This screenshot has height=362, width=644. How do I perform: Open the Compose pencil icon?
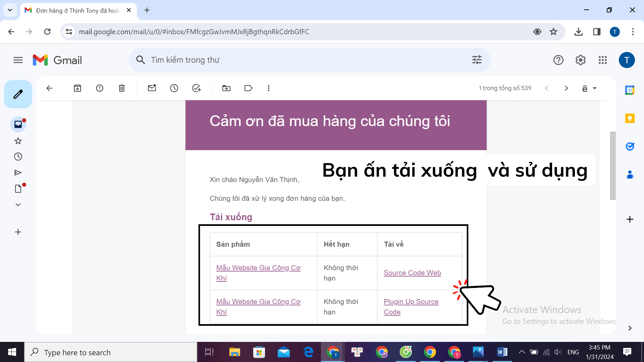[18, 94]
